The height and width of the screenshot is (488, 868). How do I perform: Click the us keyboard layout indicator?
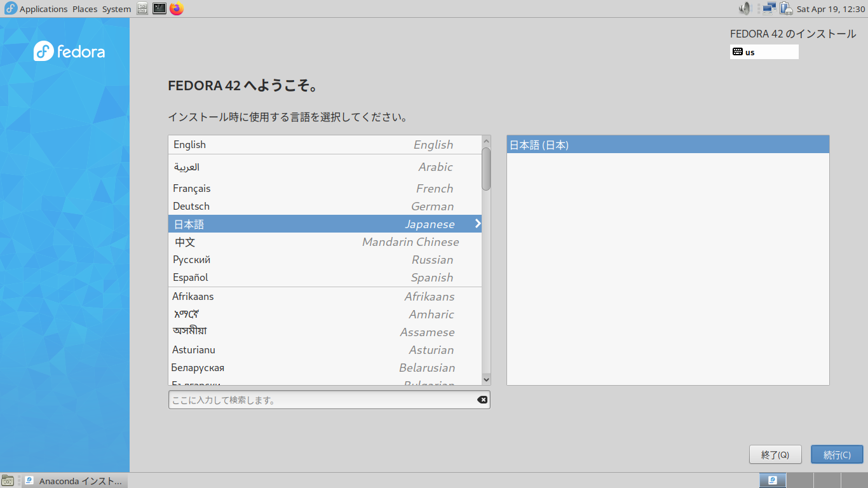click(x=764, y=52)
